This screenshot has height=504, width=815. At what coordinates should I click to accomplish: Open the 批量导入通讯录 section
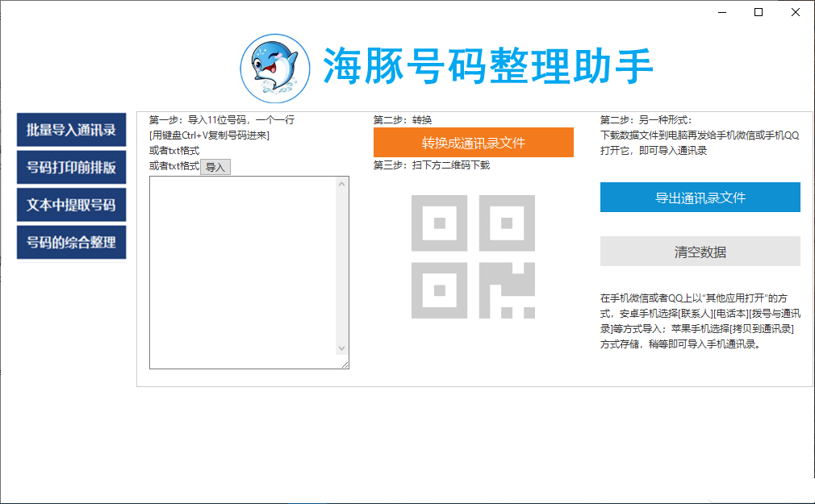pyautogui.click(x=71, y=130)
